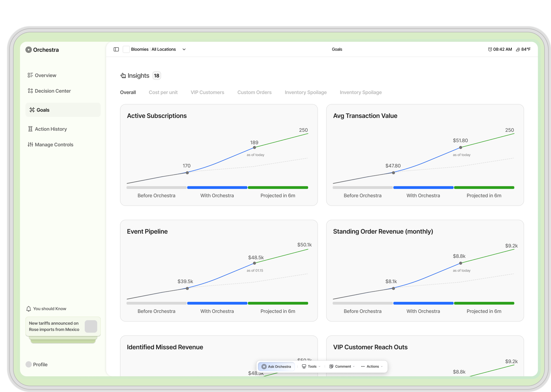The image size is (551, 392).
Task: Click the gray Before Orchestra bar in Event Pipeline
Action: [156, 303]
